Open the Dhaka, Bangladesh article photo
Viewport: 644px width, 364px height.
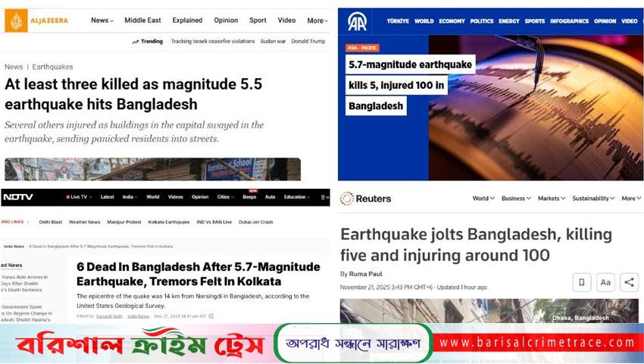[489, 310]
